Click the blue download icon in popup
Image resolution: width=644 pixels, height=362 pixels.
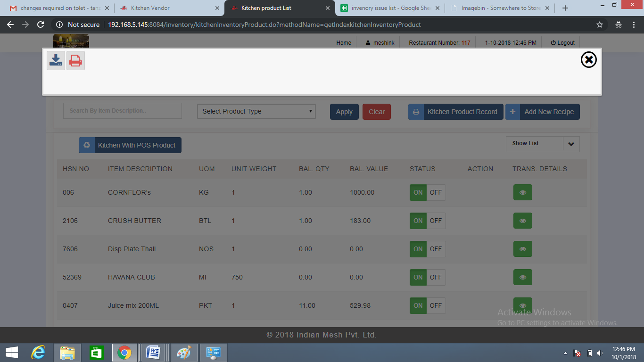click(x=56, y=61)
